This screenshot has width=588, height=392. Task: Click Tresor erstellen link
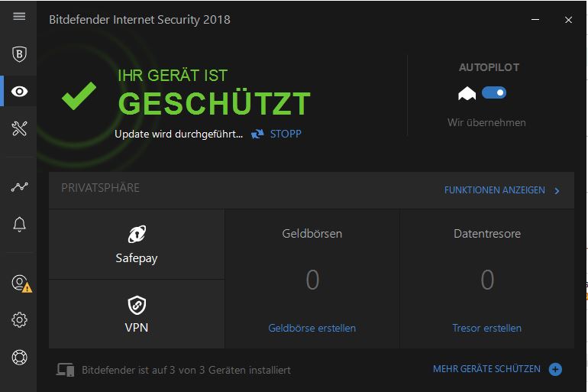point(486,328)
